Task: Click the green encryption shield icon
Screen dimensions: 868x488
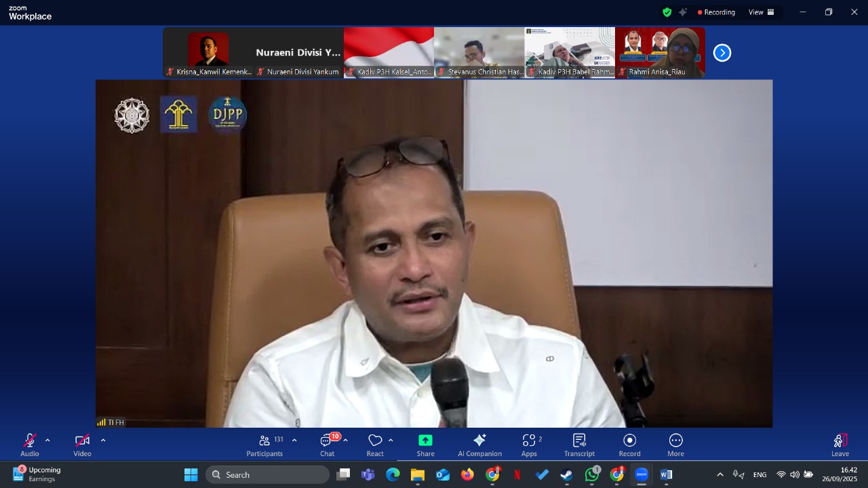Action: pos(667,12)
